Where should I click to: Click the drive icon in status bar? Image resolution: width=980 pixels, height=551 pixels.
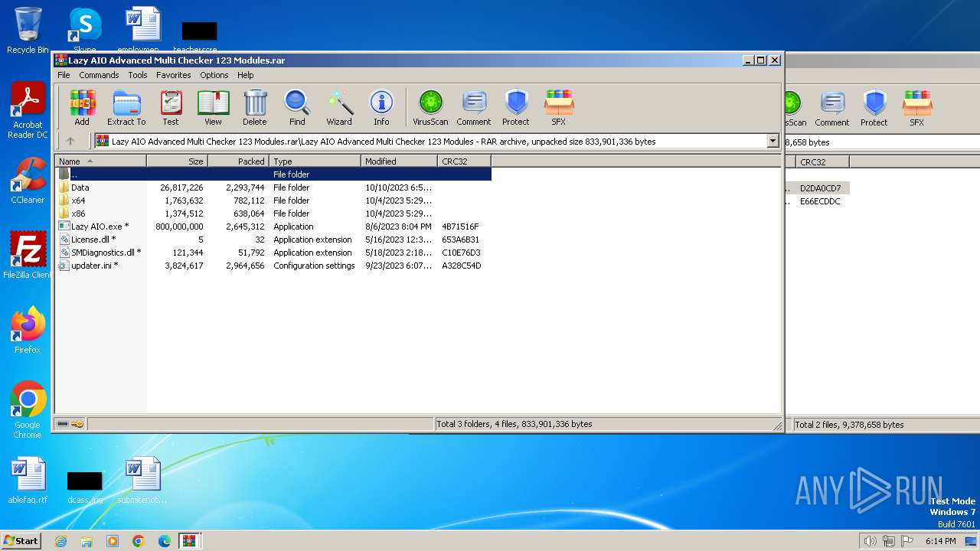tap(63, 424)
